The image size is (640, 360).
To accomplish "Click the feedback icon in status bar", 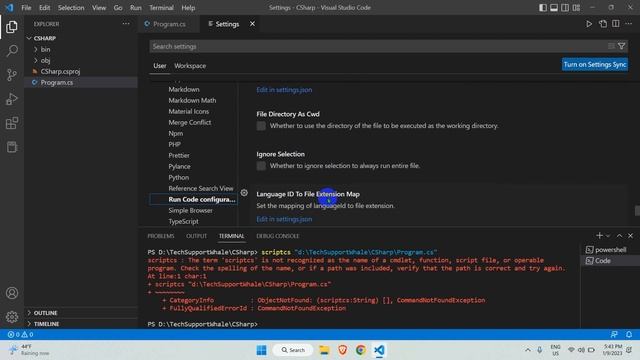I will tap(614, 334).
